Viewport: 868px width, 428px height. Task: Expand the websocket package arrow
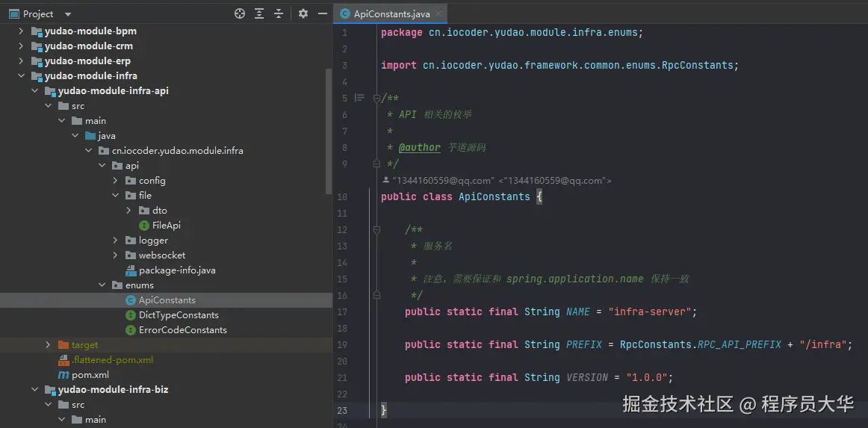click(x=115, y=255)
